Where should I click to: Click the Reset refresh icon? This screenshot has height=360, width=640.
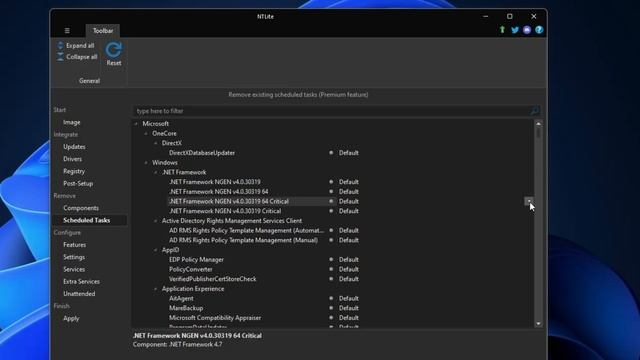tap(113, 50)
